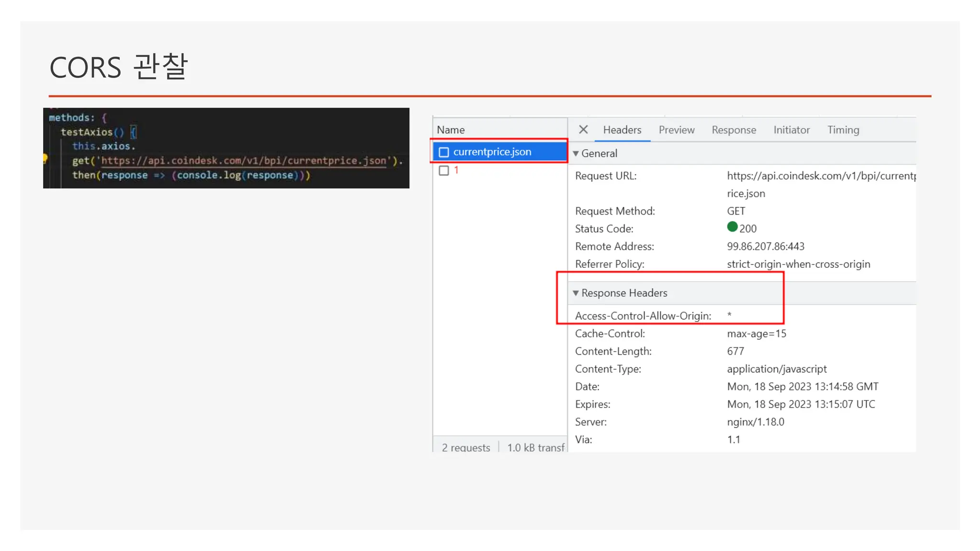This screenshot has width=980, height=551.
Task: Select the currentprice.json request row
Action: (492, 152)
